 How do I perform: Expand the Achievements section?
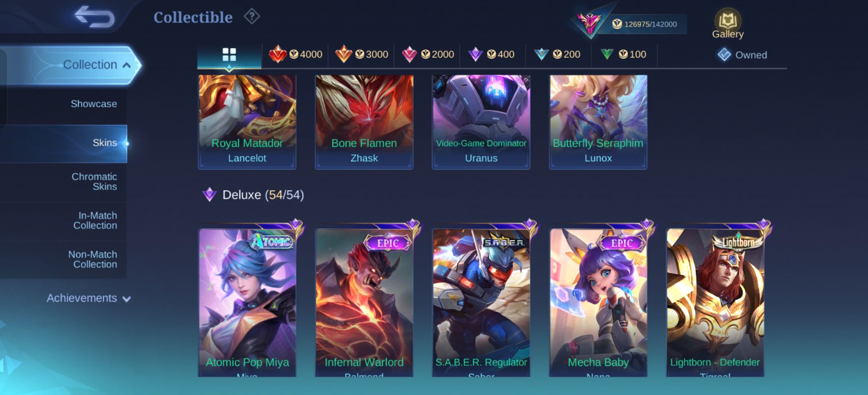[88, 298]
